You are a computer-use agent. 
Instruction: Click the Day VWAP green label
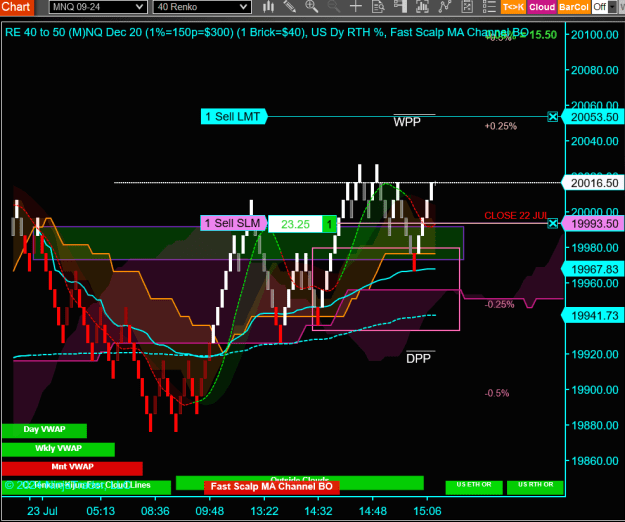pyautogui.click(x=44, y=430)
